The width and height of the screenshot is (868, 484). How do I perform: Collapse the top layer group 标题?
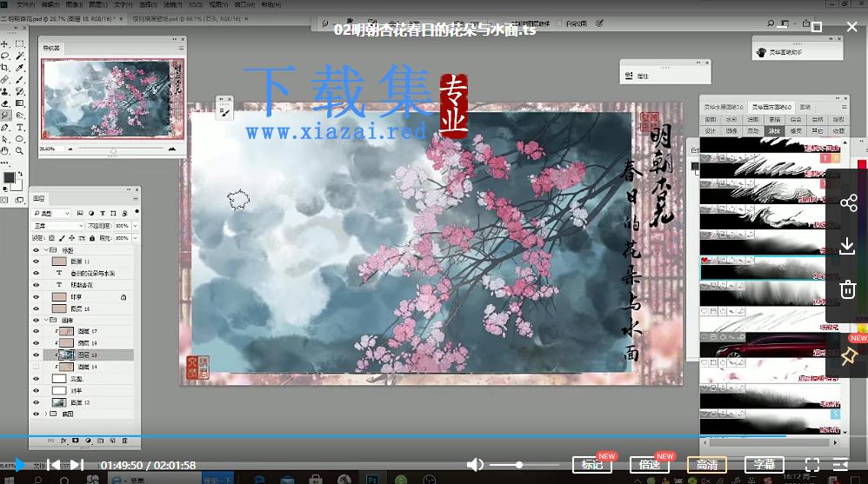tap(46, 250)
